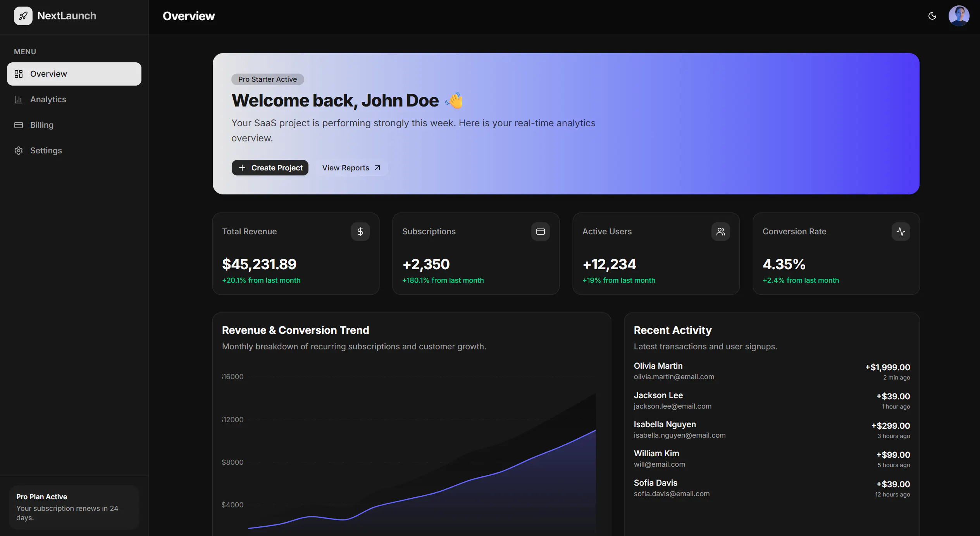Click the NextLaunch rocket logo icon
The height and width of the screenshot is (536, 980).
coord(23,16)
